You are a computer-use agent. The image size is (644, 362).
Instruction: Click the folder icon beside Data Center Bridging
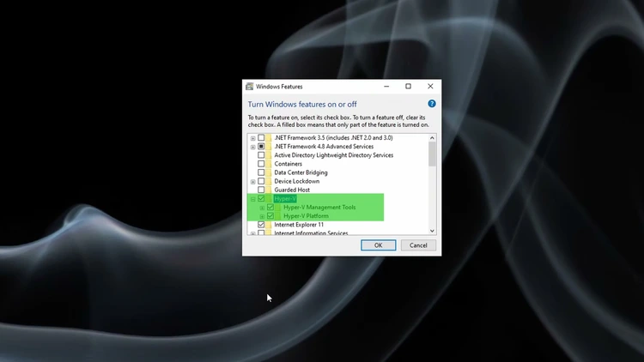click(268, 172)
